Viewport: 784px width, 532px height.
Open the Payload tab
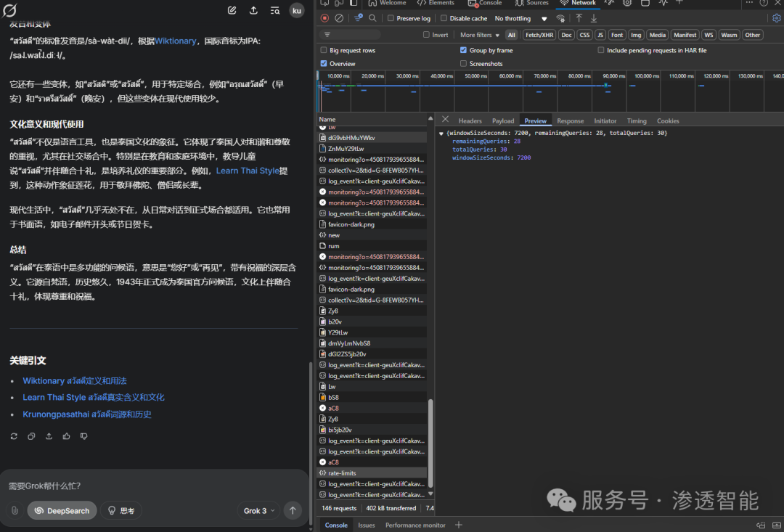pyautogui.click(x=503, y=121)
